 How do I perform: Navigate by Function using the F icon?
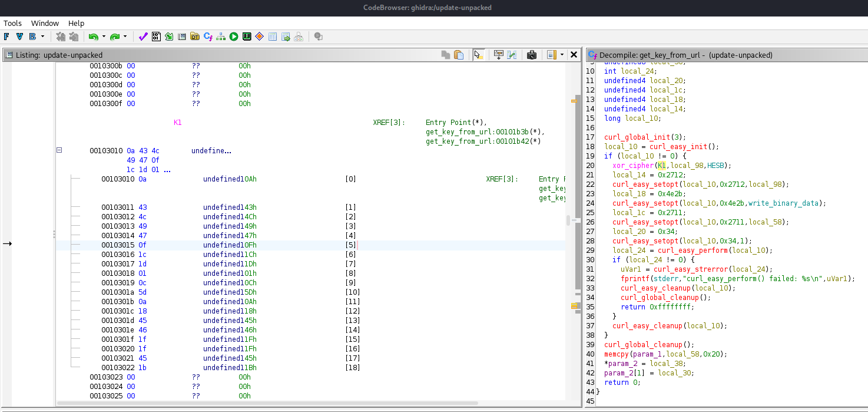point(6,37)
